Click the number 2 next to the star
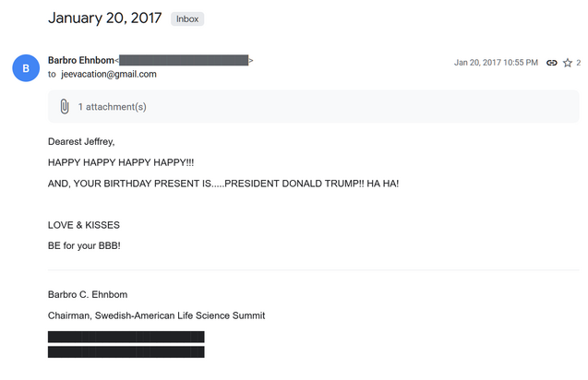Image resolution: width=588 pixels, height=380 pixels. (x=578, y=63)
